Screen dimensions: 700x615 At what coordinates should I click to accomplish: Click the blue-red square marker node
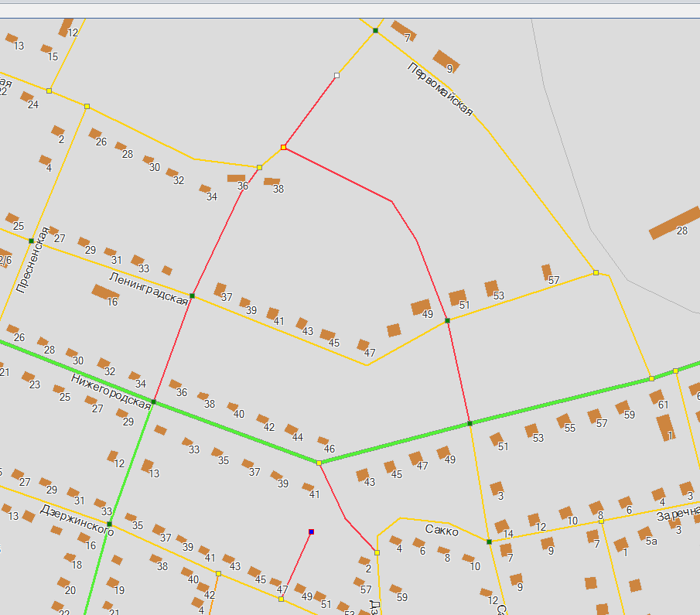(311, 531)
